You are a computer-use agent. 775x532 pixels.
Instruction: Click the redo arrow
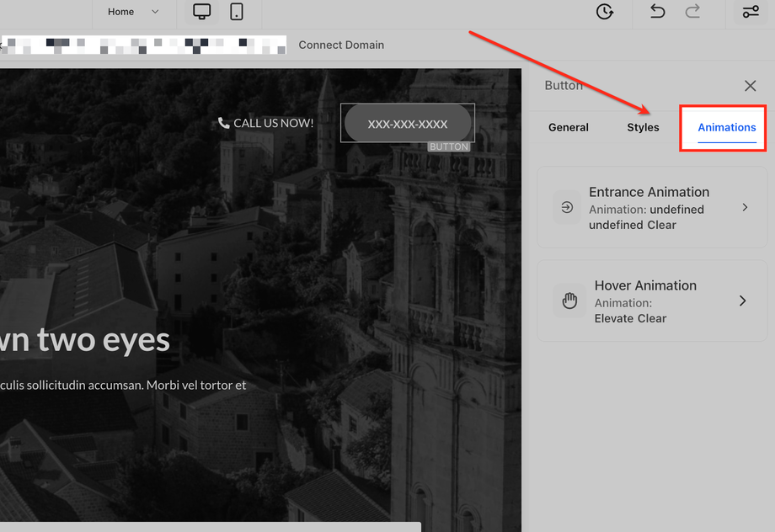pyautogui.click(x=692, y=12)
